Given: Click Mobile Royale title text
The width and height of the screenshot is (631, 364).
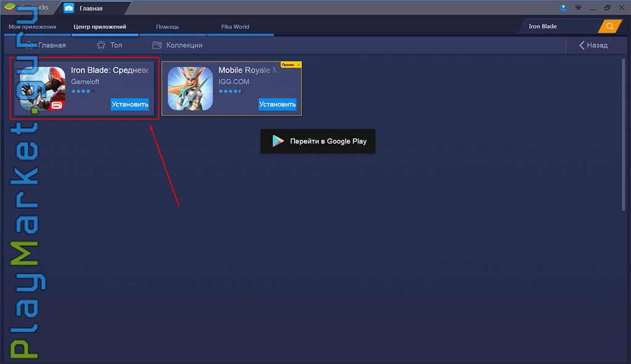Looking at the screenshot, I should 248,70.
